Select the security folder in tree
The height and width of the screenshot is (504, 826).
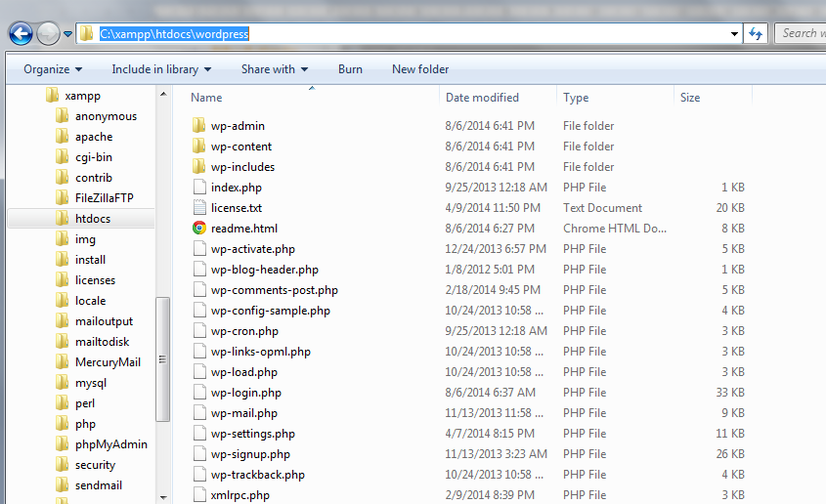point(95,465)
